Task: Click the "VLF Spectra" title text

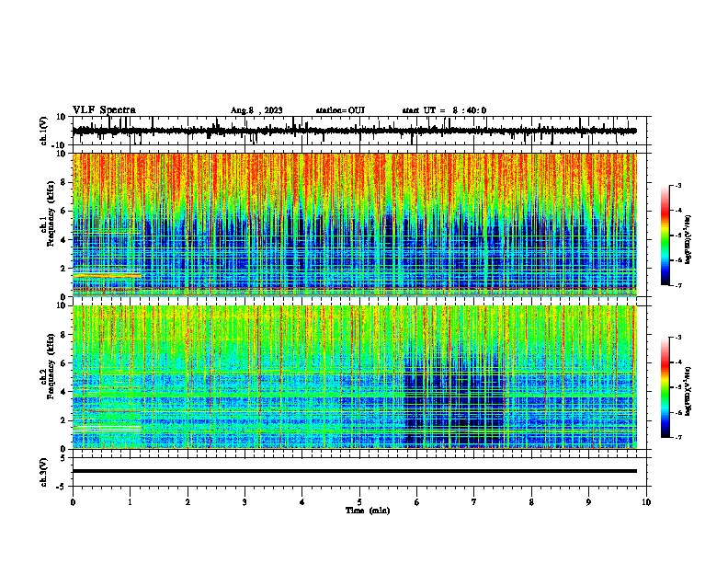Action: (104, 110)
